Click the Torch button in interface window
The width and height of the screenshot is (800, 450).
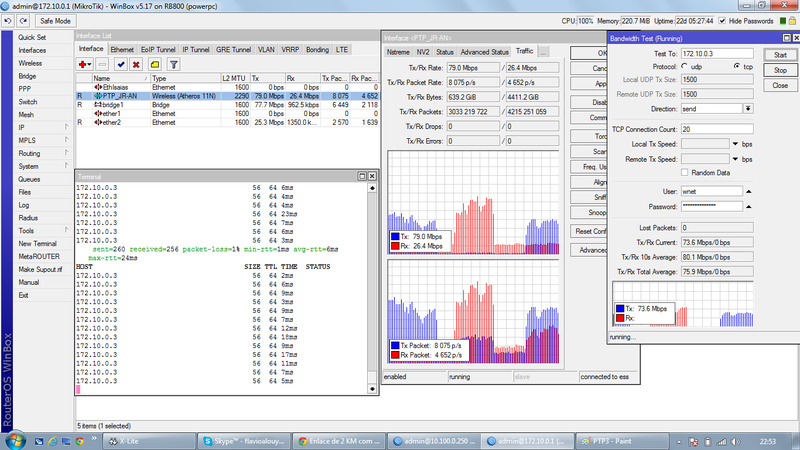[590, 136]
